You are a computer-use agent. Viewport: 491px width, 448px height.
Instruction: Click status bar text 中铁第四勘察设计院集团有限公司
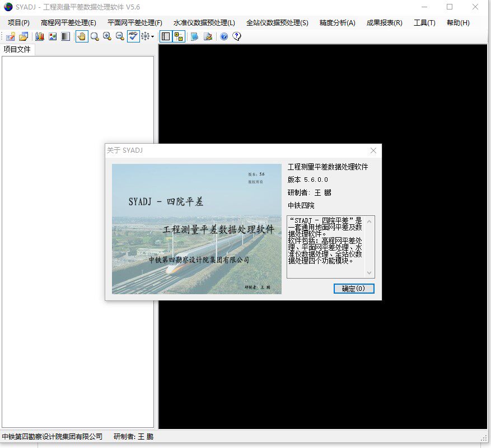52,436
